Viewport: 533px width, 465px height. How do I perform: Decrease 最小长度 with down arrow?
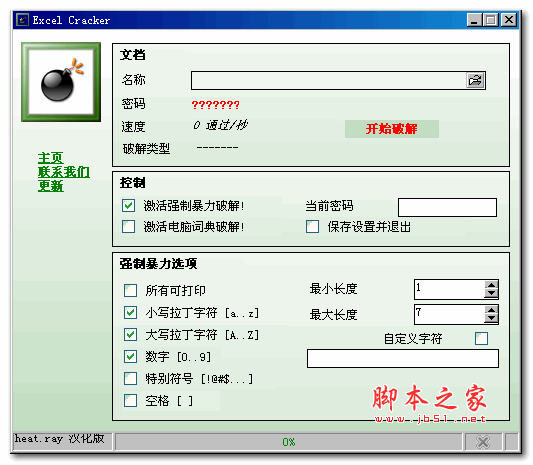[x=491, y=293]
